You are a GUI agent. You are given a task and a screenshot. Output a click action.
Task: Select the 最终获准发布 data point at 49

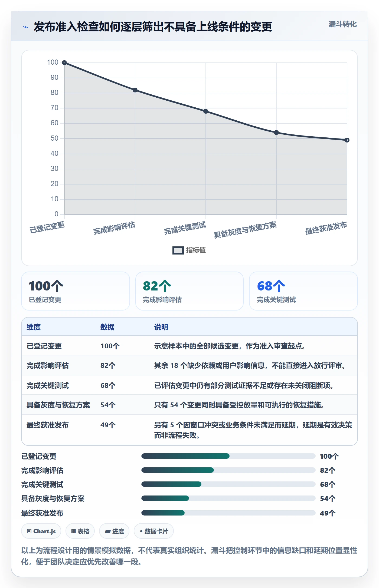tap(347, 140)
